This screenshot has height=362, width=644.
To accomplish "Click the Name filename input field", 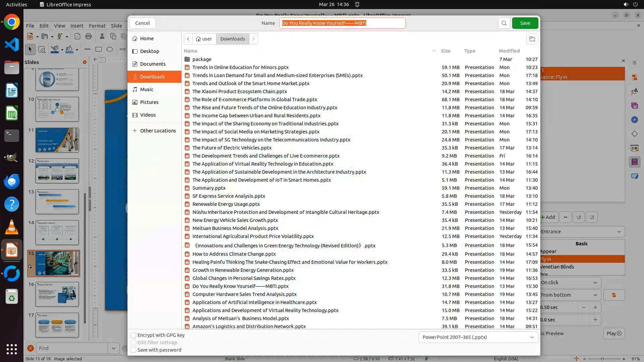I will tap(342, 23).
